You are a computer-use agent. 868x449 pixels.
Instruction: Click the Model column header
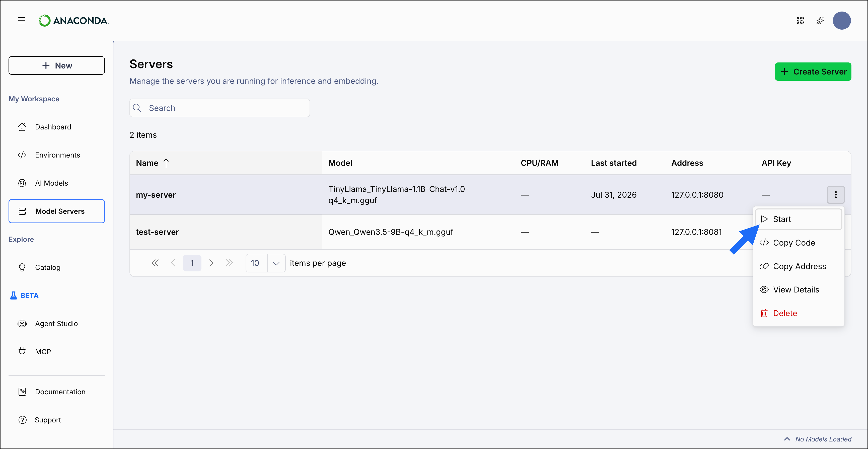click(x=340, y=163)
